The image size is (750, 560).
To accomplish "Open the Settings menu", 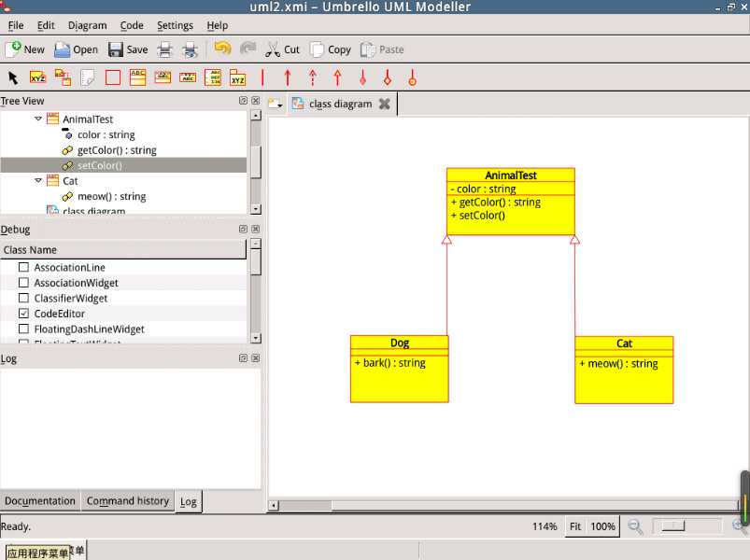I will 175,25.
